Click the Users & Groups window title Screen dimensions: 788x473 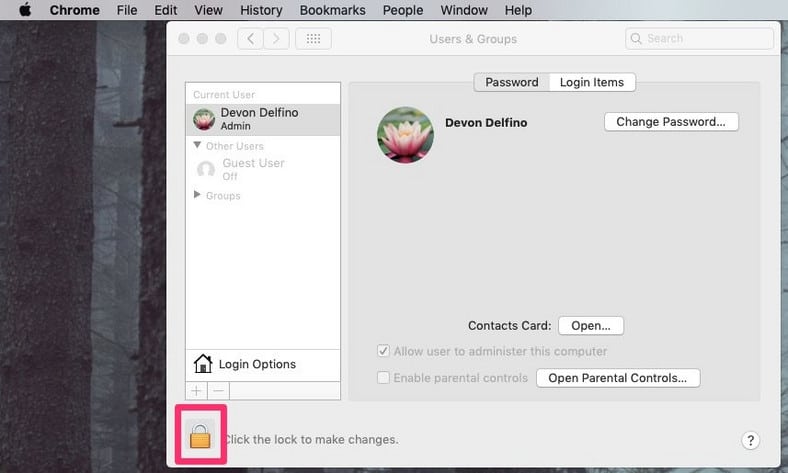[x=473, y=39]
